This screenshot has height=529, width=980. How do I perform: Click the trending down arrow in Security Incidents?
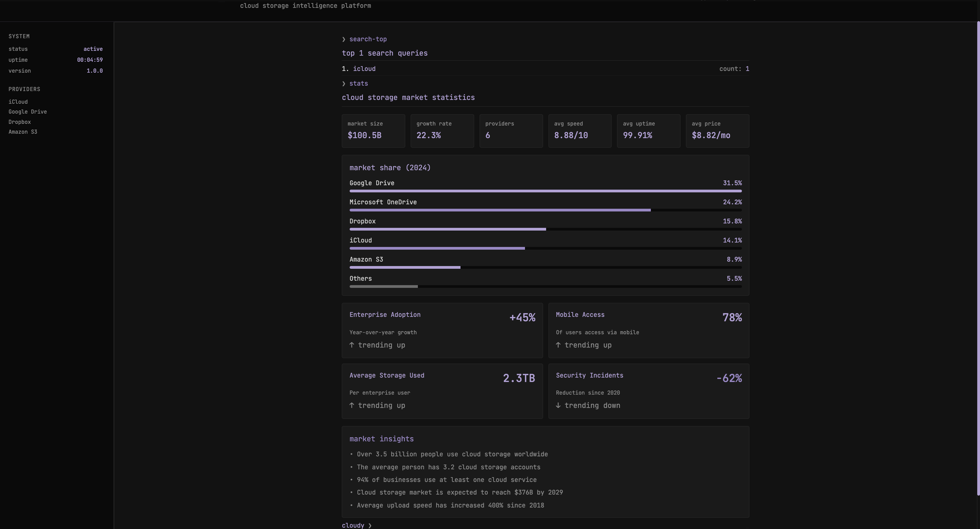tap(558, 406)
